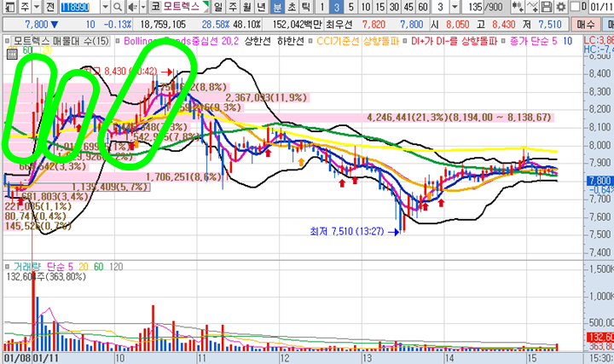Click the speaker sound icon
614x364 pixels.
[x=133, y=7]
